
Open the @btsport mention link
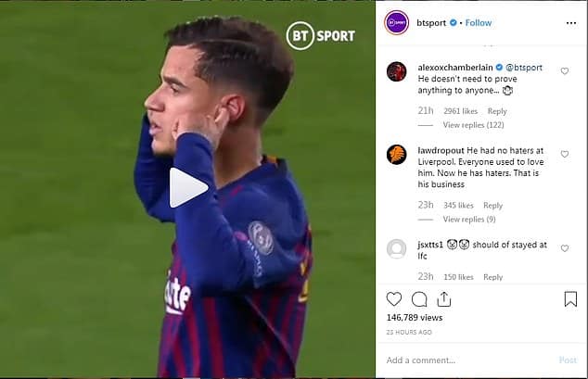click(x=524, y=68)
